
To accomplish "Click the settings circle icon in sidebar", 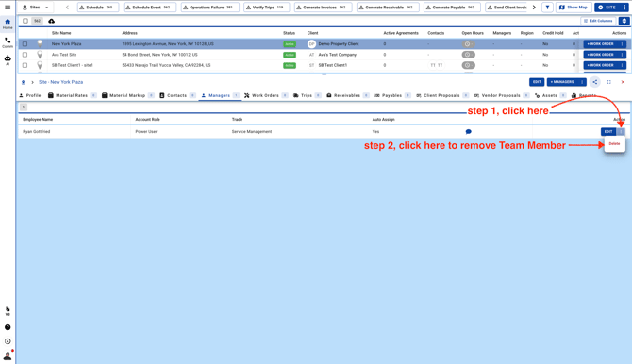I will tap(8, 341).
